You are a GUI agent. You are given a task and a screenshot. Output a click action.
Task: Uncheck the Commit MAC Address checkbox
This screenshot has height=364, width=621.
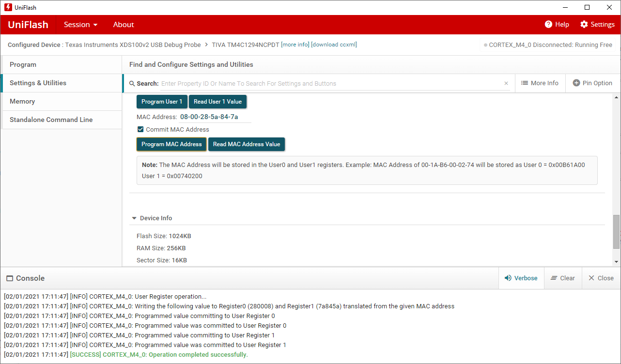point(140,129)
